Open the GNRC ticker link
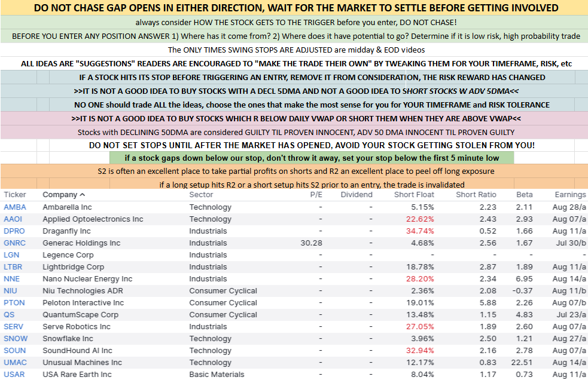The width and height of the screenshot is (588, 380). point(14,243)
